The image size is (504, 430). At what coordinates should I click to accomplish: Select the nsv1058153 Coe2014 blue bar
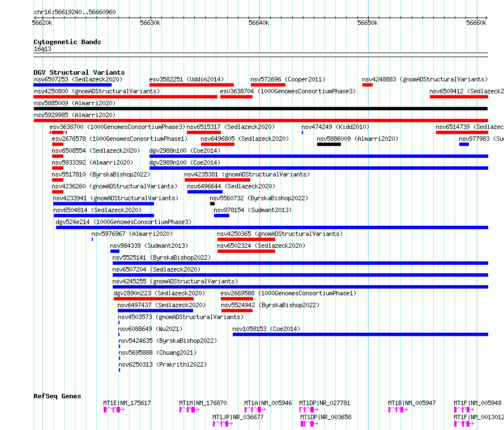click(x=360, y=334)
